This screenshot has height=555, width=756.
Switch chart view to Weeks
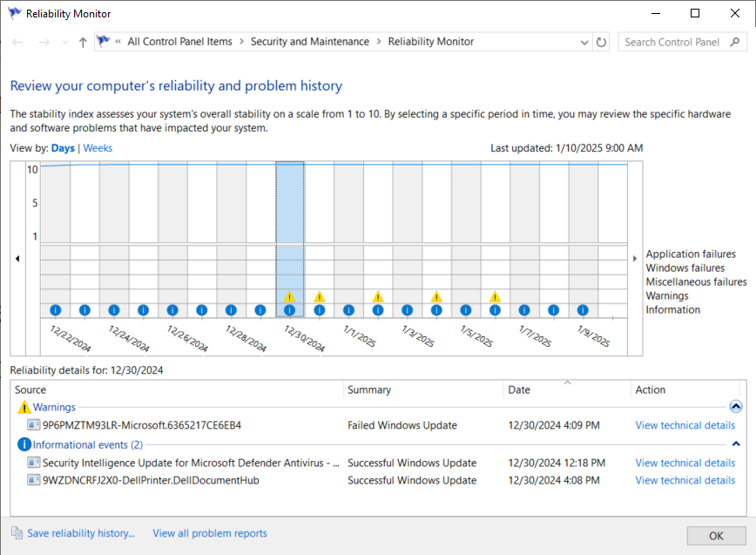(x=98, y=148)
